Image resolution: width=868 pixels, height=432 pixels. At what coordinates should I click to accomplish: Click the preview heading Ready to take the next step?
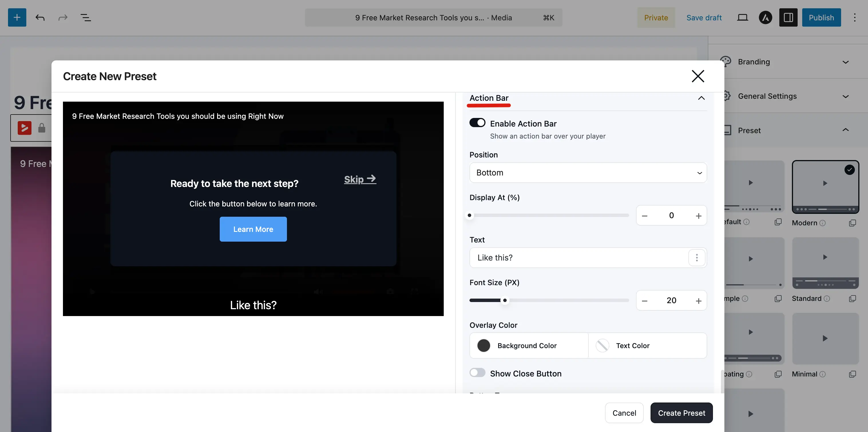[234, 184]
